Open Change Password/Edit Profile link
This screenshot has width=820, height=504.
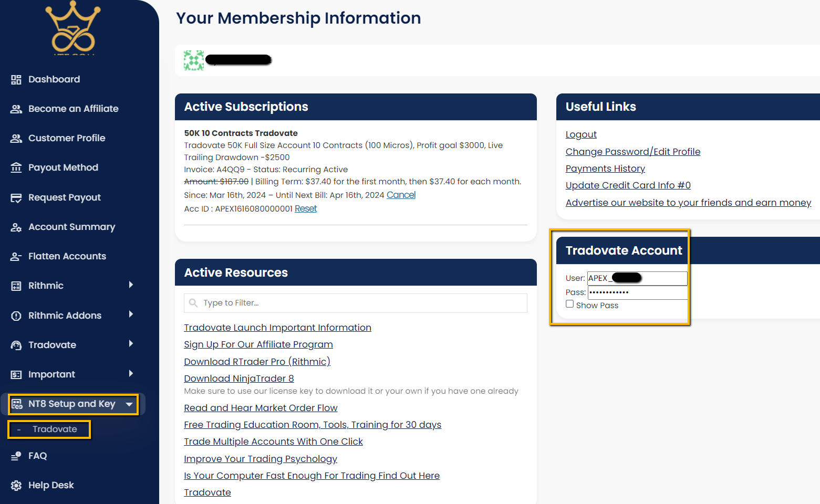pos(633,152)
